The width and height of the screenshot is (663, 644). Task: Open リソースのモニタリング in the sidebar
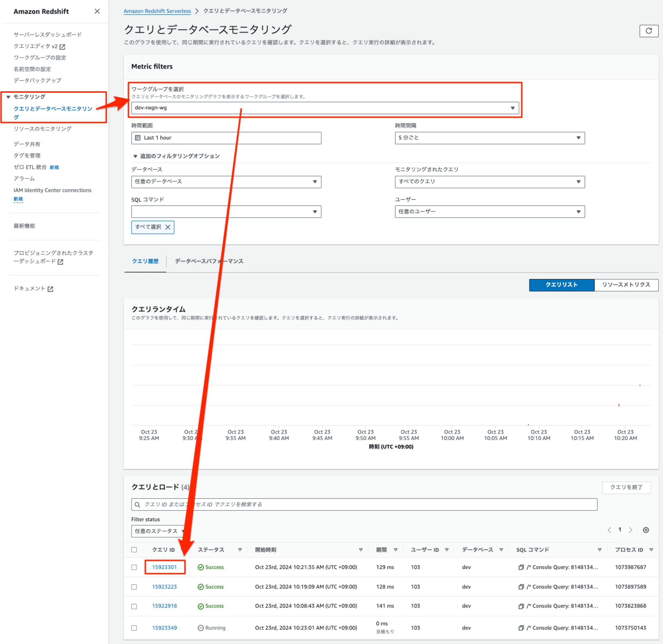coord(43,129)
